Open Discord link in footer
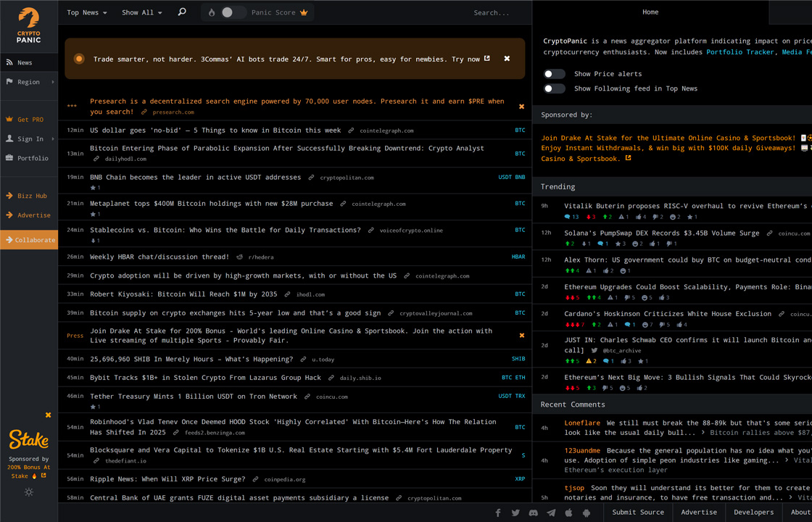This screenshot has width=812, height=522. point(533,513)
